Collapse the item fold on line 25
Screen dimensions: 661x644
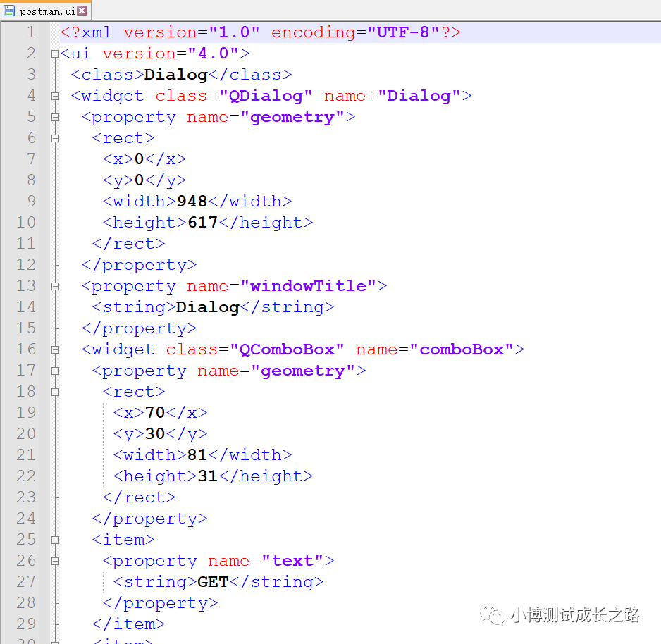click(55, 540)
